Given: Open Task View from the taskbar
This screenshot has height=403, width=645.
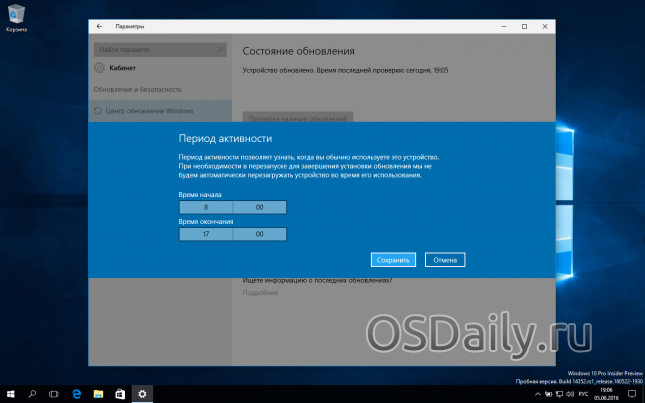Looking at the screenshot, I should click(55, 393).
